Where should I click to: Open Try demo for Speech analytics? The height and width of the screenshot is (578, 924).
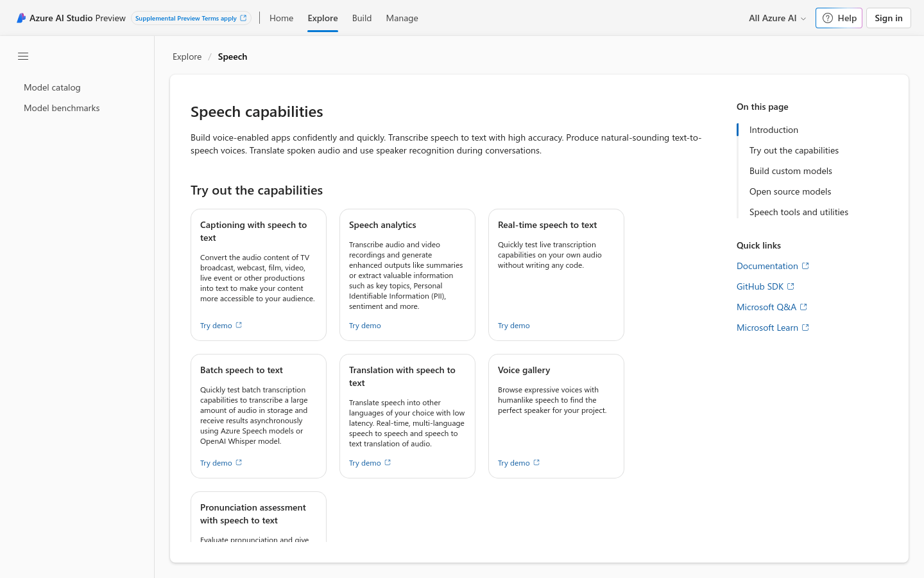pos(365,326)
